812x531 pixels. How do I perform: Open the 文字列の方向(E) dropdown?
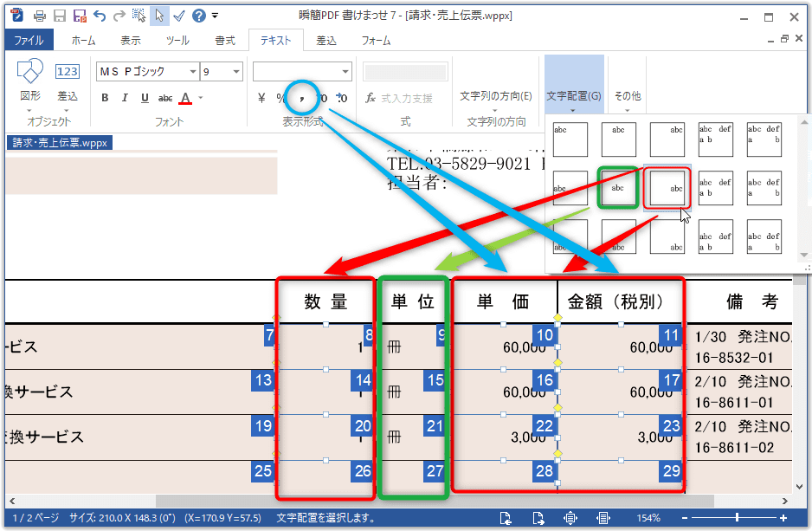click(496, 96)
